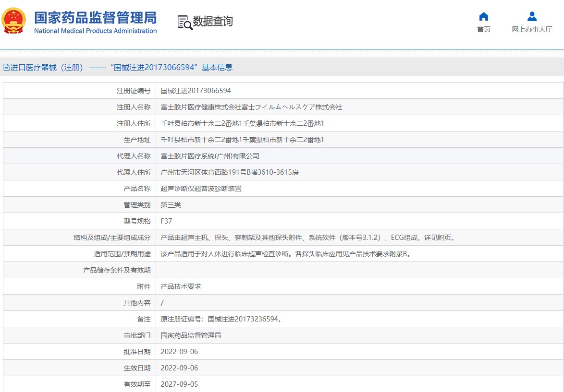The height and width of the screenshot is (392, 564).
Task: Select product name 超声诊断仪 value
Action: click(x=201, y=189)
